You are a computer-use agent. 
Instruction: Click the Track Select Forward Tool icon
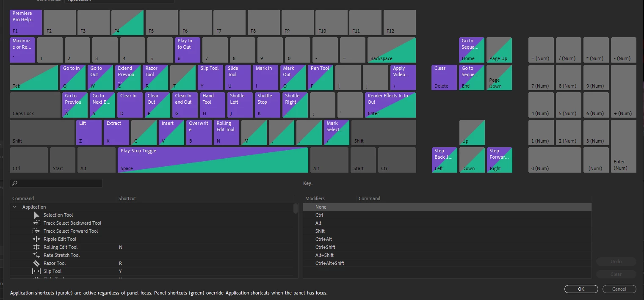36,231
